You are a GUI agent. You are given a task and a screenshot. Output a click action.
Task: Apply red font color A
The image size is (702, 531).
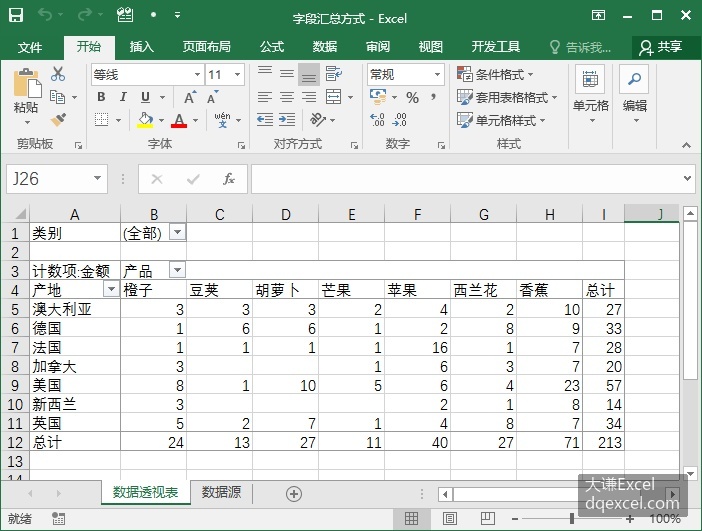[179, 120]
